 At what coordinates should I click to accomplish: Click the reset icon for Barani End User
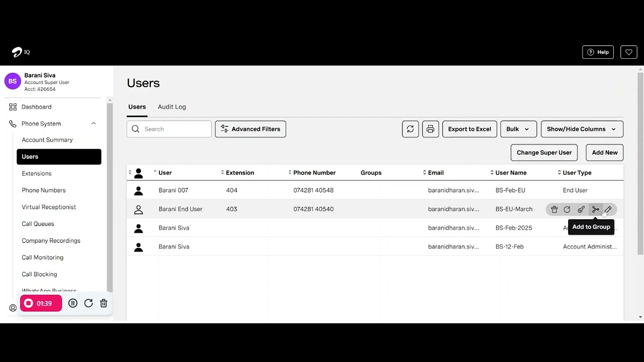coord(567,210)
